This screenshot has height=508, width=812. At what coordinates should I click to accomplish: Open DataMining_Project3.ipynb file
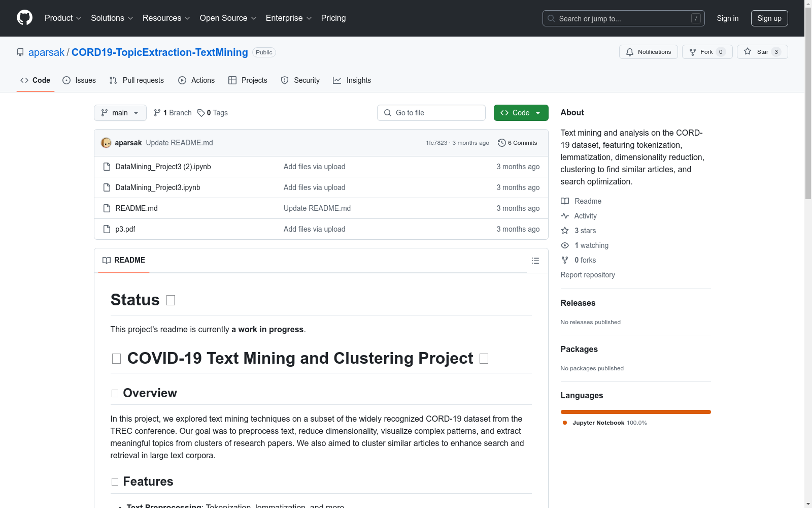[x=158, y=187]
